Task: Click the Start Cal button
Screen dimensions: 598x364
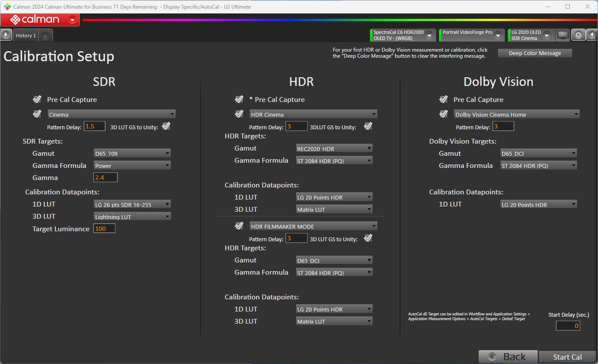Action: (567, 357)
